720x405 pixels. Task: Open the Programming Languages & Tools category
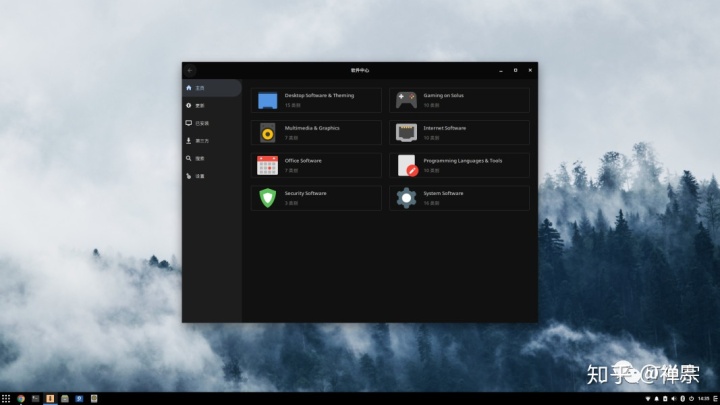coord(459,165)
